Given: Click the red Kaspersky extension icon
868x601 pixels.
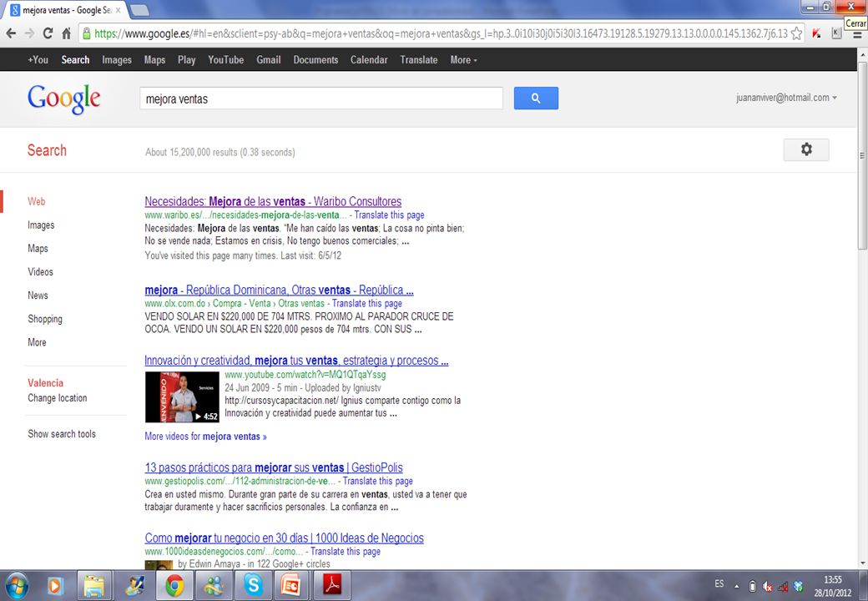Looking at the screenshot, I should (x=816, y=33).
